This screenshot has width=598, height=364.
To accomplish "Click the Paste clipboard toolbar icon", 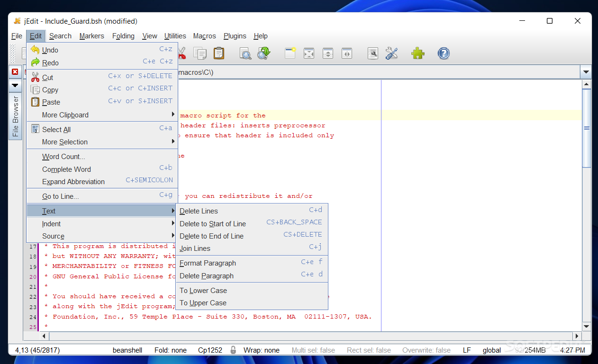I will coord(219,53).
